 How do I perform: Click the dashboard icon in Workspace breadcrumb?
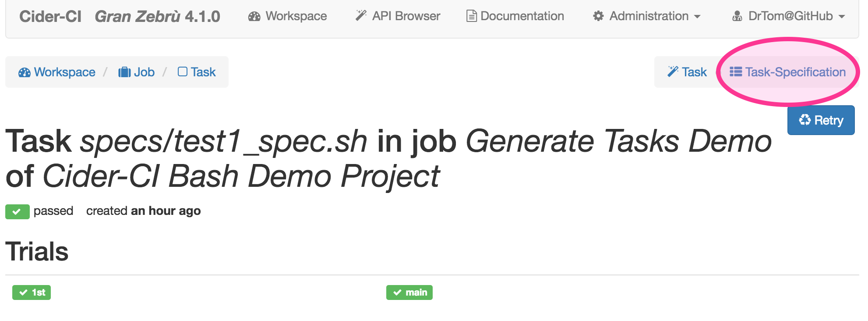tap(25, 72)
